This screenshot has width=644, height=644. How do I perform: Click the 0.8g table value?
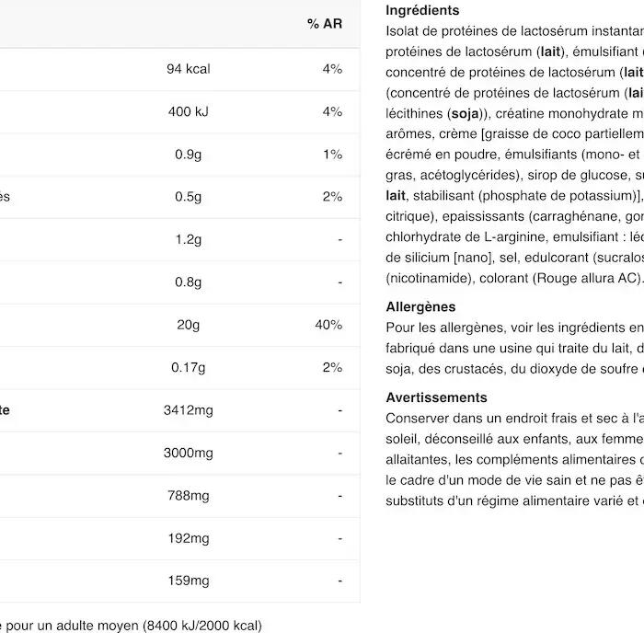click(188, 282)
